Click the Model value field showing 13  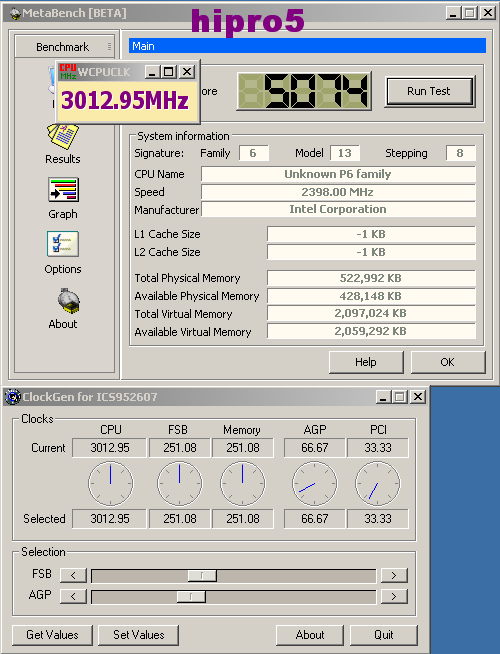pos(345,153)
